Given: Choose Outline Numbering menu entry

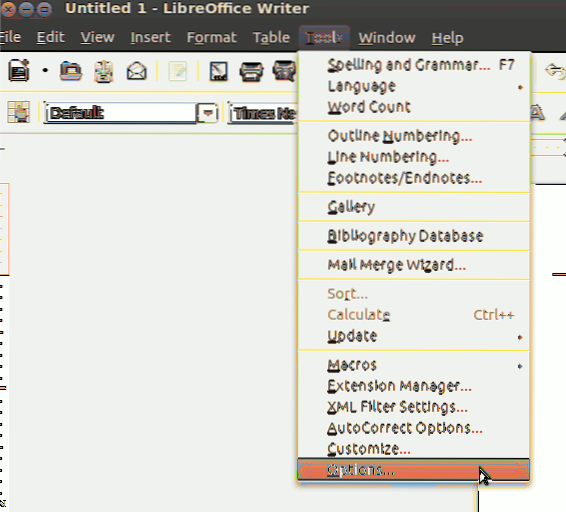Looking at the screenshot, I should click(414, 136).
